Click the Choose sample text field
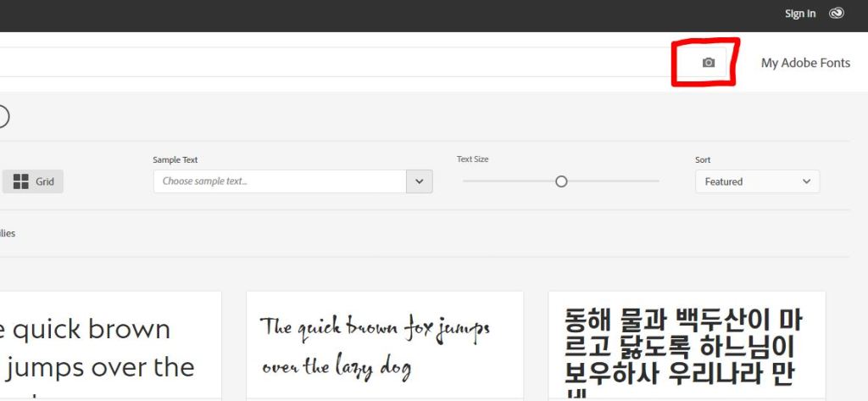 point(280,181)
